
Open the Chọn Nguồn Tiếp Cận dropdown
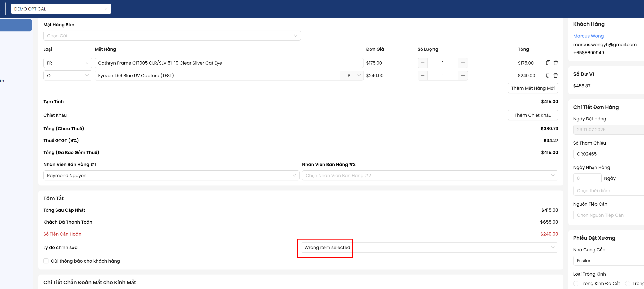pos(609,215)
